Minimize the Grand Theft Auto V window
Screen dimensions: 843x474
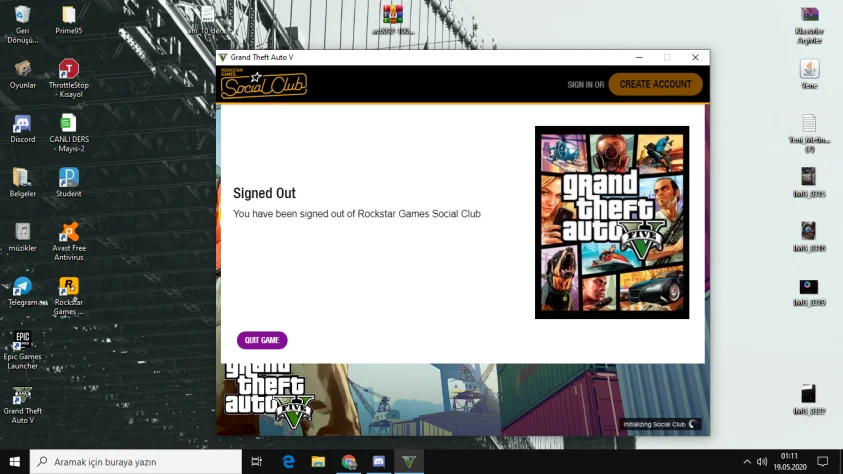click(639, 58)
